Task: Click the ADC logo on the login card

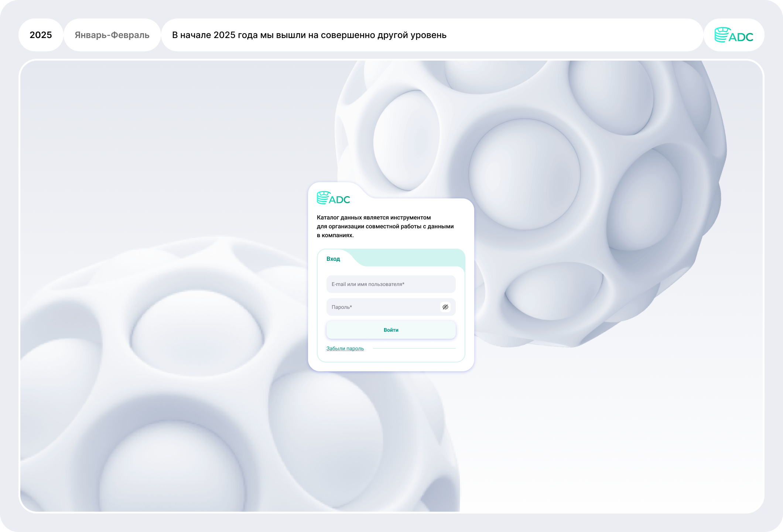Action: (334, 198)
